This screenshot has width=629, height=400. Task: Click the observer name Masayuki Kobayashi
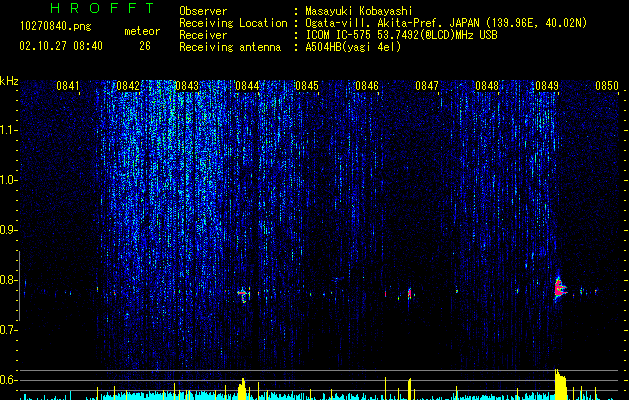coord(359,11)
